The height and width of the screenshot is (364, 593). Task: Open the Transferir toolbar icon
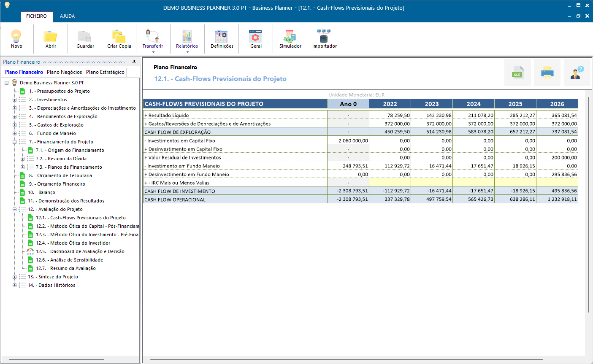coord(152,36)
